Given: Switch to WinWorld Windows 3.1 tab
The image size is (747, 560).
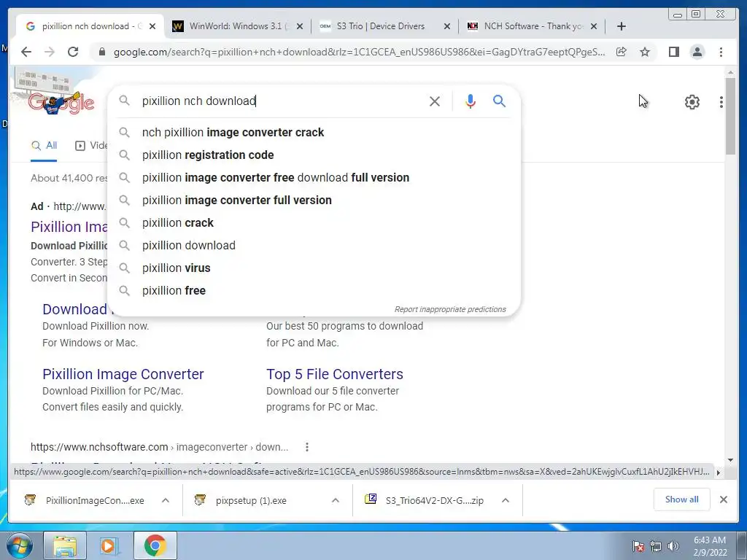Looking at the screenshot, I should pyautogui.click(x=237, y=26).
